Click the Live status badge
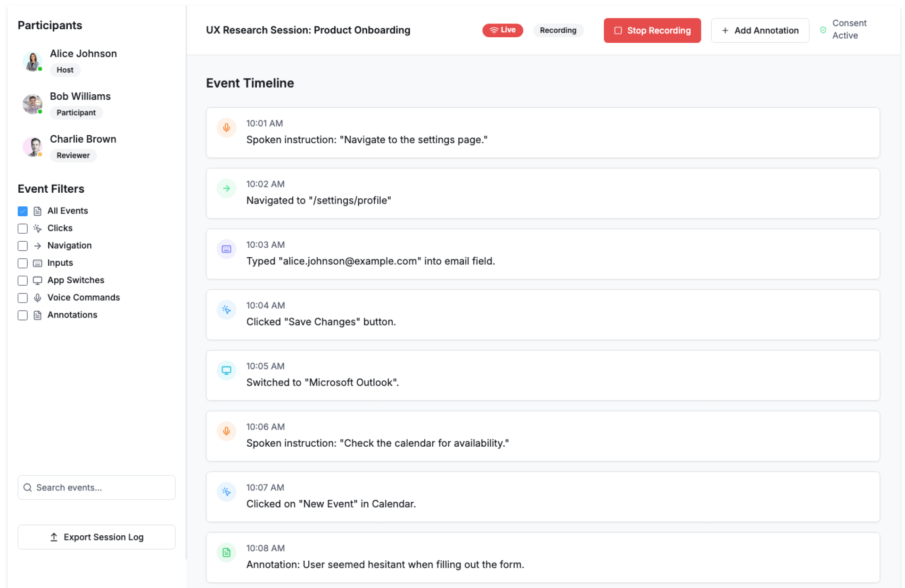The height and width of the screenshot is (588, 905). point(502,30)
